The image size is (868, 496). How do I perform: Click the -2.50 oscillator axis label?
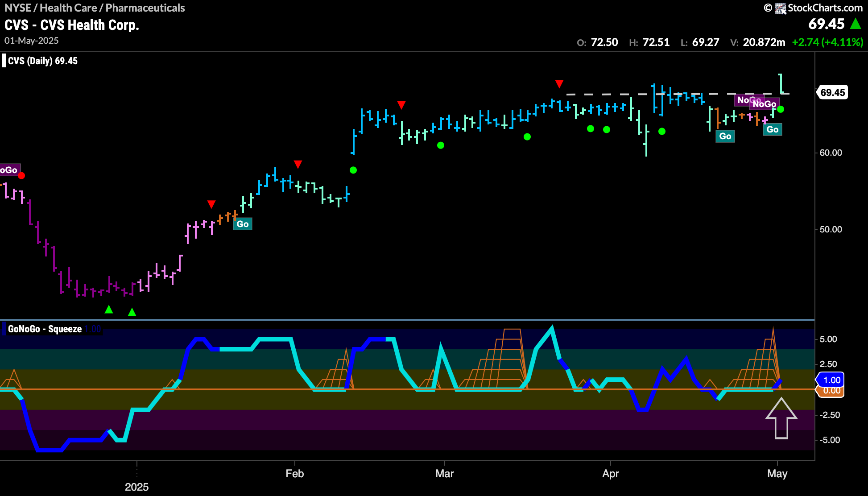[x=830, y=415]
